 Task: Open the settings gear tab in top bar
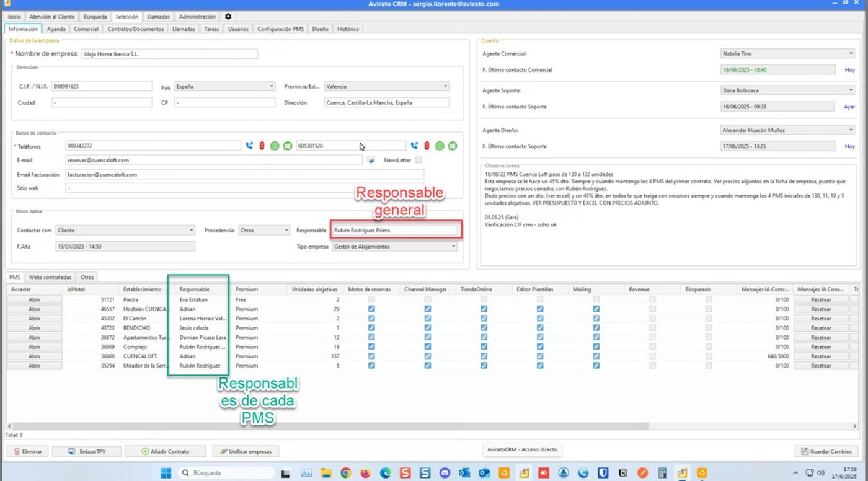(x=228, y=17)
